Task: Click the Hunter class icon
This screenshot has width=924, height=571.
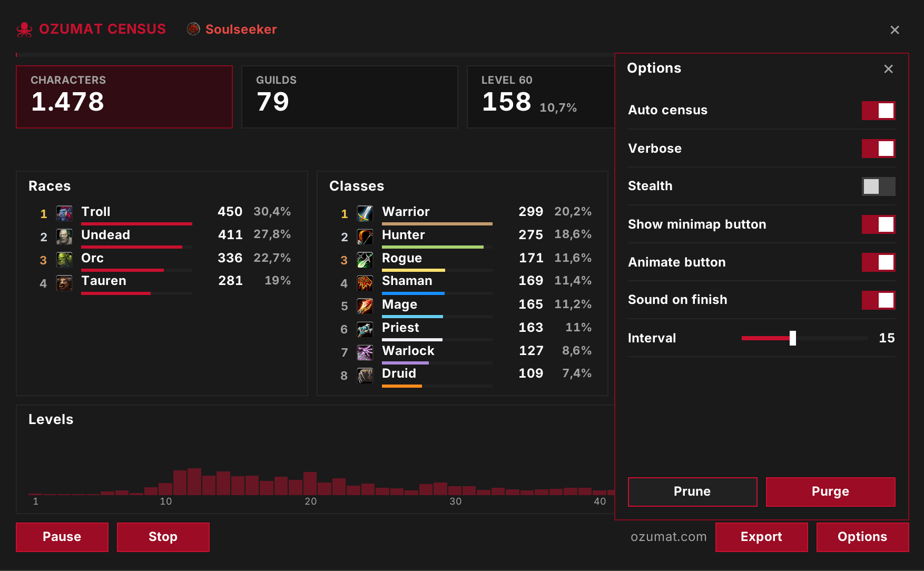Action: point(365,237)
